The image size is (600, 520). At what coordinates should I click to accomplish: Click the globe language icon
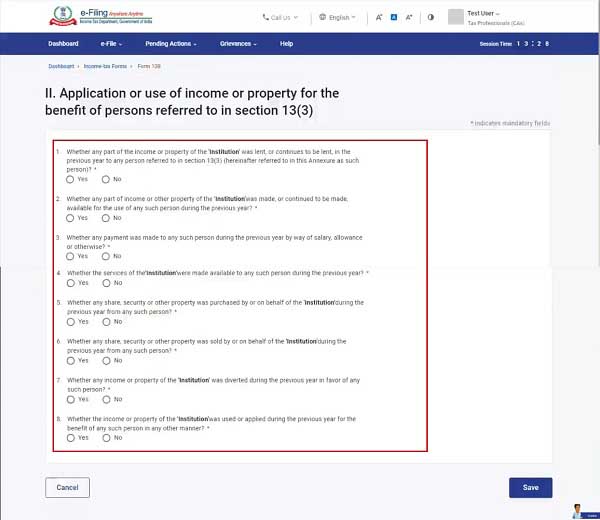pyautogui.click(x=322, y=17)
